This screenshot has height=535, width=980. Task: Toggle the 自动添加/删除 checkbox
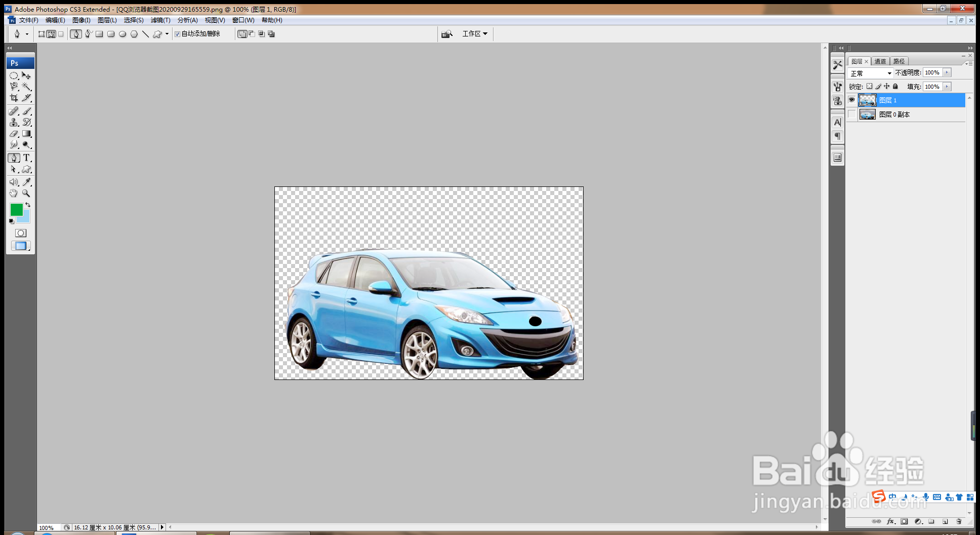pos(177,34)
